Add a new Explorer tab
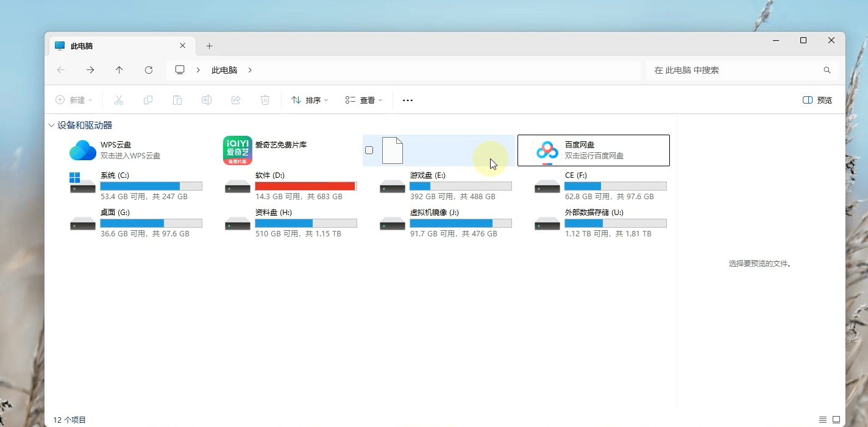The width and height of the screenshot is (868, 427). click(209, 46)
